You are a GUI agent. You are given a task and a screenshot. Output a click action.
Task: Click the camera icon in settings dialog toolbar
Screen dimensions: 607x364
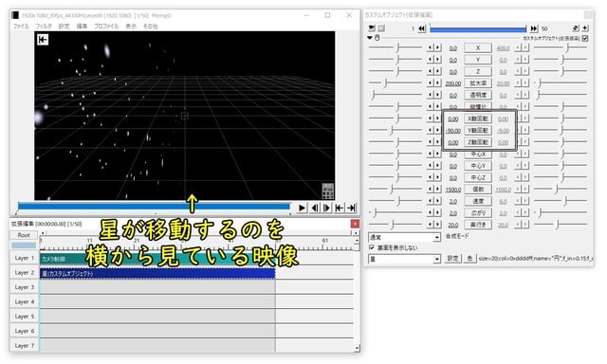[x=372, y=28]
